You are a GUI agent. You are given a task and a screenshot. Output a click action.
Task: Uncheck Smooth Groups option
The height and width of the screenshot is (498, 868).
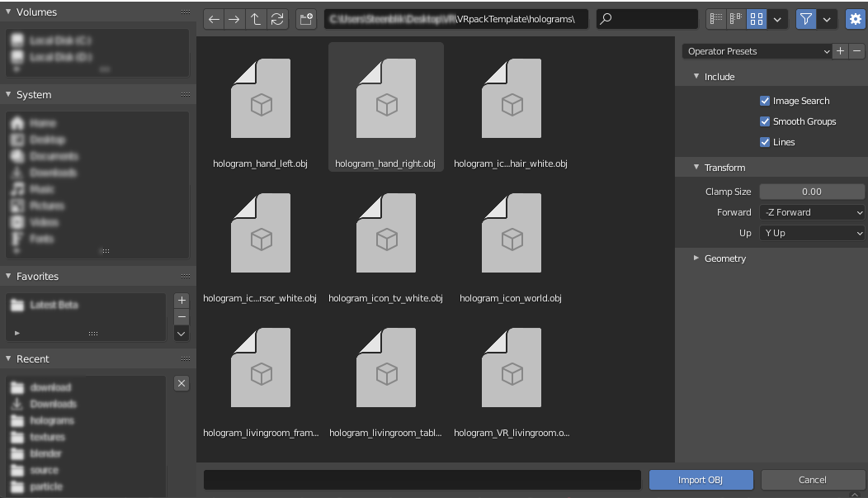click(x=765, y=121)
